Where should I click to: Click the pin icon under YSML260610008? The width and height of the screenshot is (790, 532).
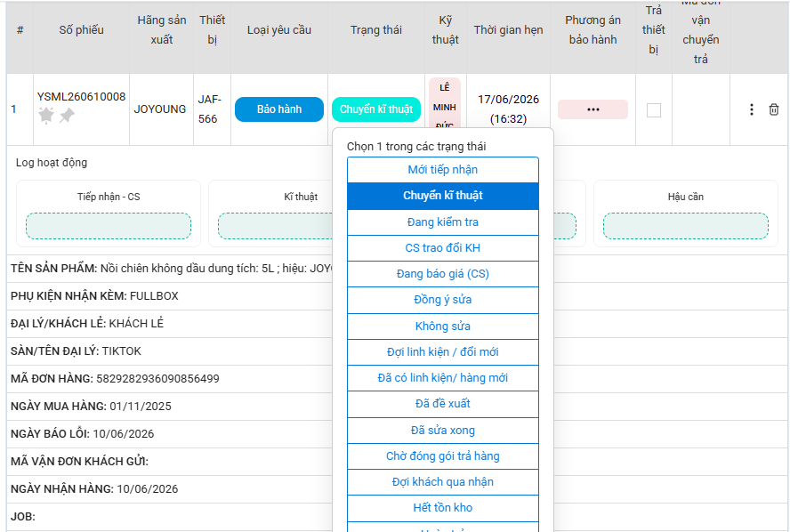coord(67,116)
